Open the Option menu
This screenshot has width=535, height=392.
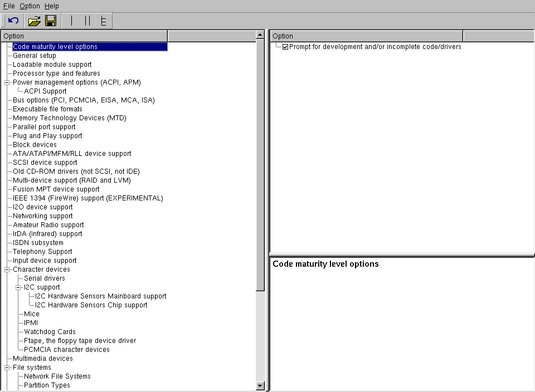tap(30, 6)
